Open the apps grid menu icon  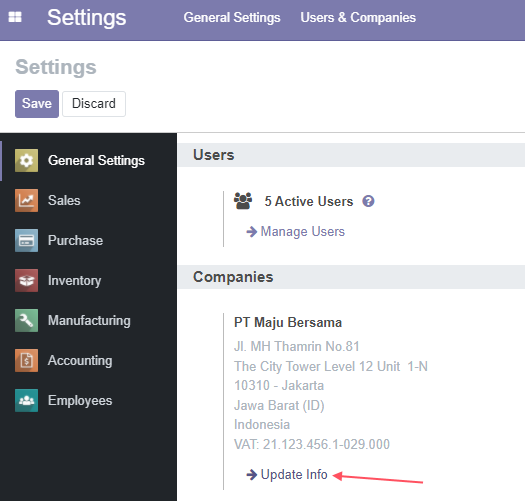(x=15, y=17)
